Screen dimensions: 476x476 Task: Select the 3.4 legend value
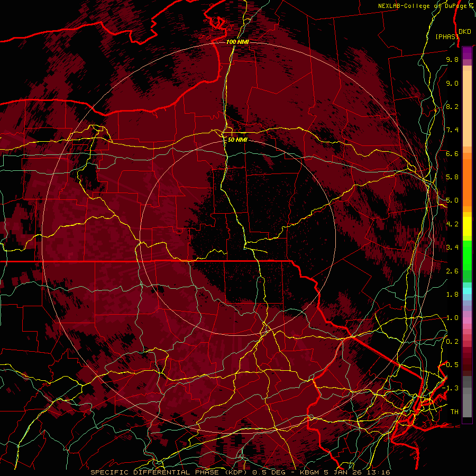[x=452, y=248]
